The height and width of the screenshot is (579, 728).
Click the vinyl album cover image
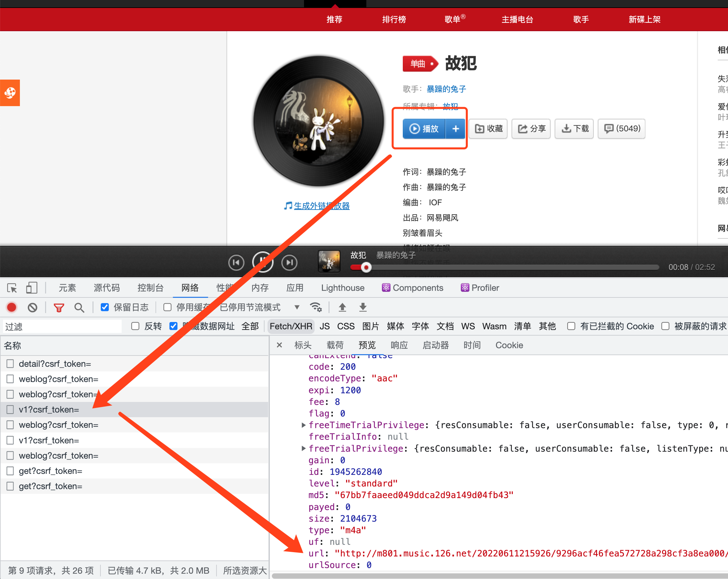point(319,121)
